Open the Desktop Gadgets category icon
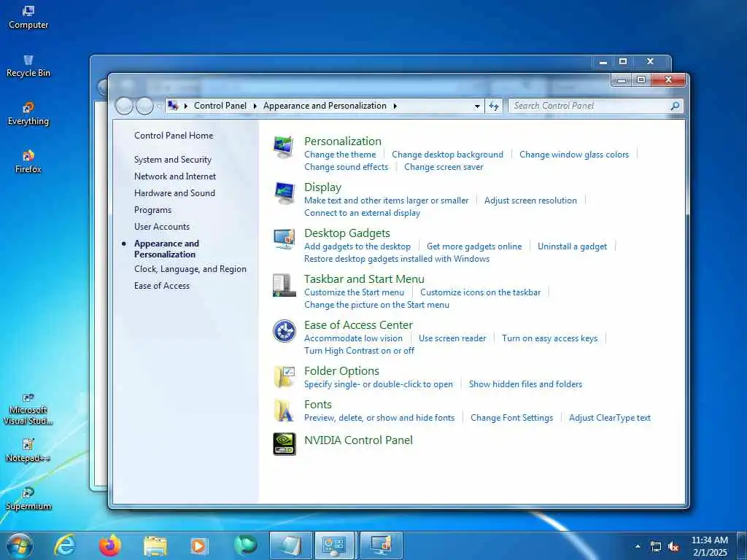The image size is (747, 560). 284,238
